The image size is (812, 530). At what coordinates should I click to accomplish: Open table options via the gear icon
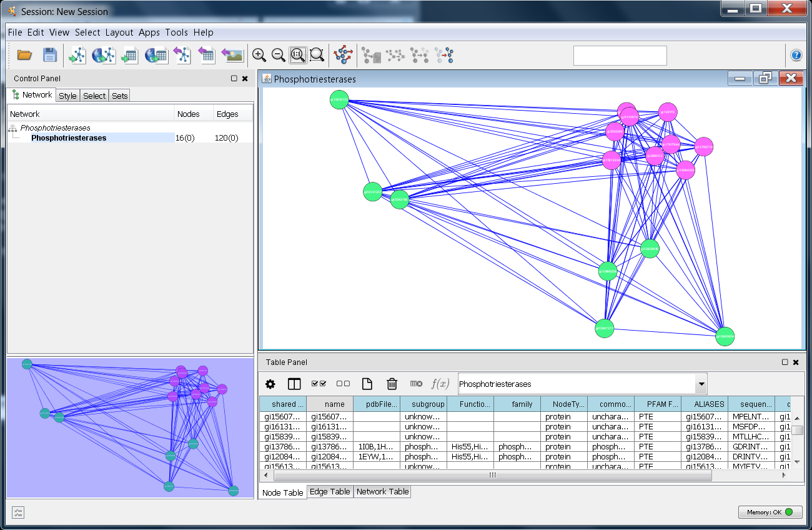click(x=270, y=384)
